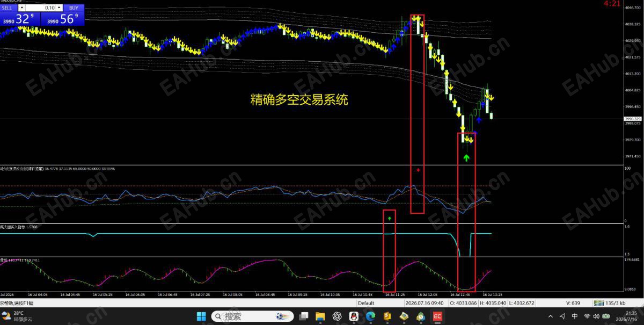
Task: Open the QQ penguin taskbar icon
Action: click(x=354, y=316)
